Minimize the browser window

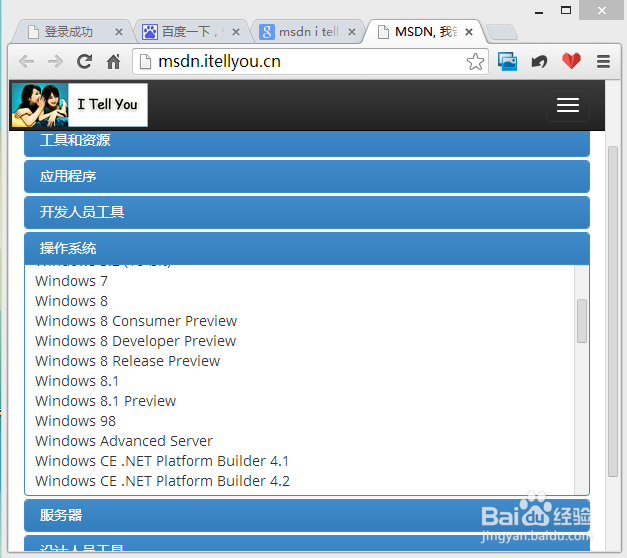coord(539,11)
